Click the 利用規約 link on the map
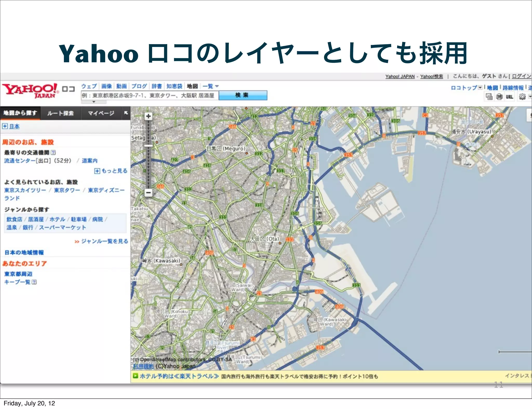Image resolution: width=532 pixels, height=409 pixels. (143, 366)
